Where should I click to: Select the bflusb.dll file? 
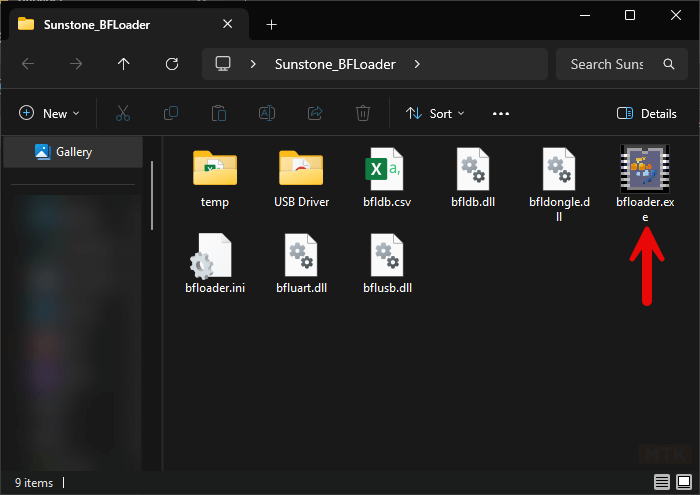point(387,263)
